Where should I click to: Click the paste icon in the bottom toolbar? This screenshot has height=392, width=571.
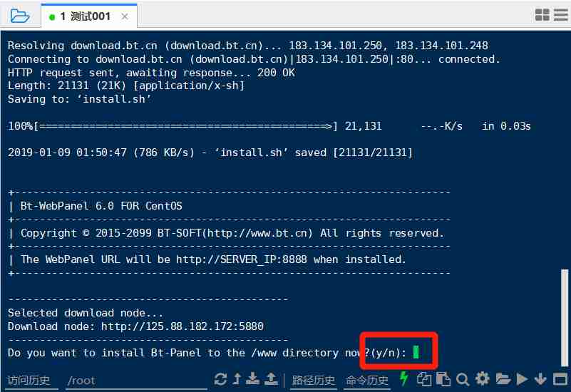[x=443, y=379]
